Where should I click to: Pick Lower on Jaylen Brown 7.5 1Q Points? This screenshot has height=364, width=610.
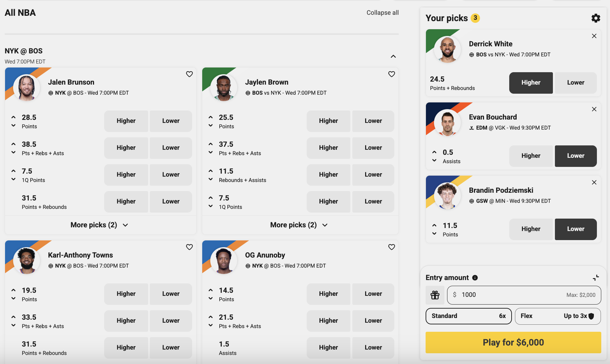[x=373, y=201]
